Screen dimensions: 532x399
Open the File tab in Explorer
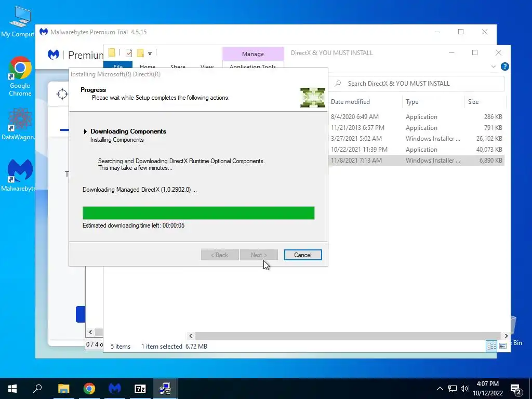[118, 66]
